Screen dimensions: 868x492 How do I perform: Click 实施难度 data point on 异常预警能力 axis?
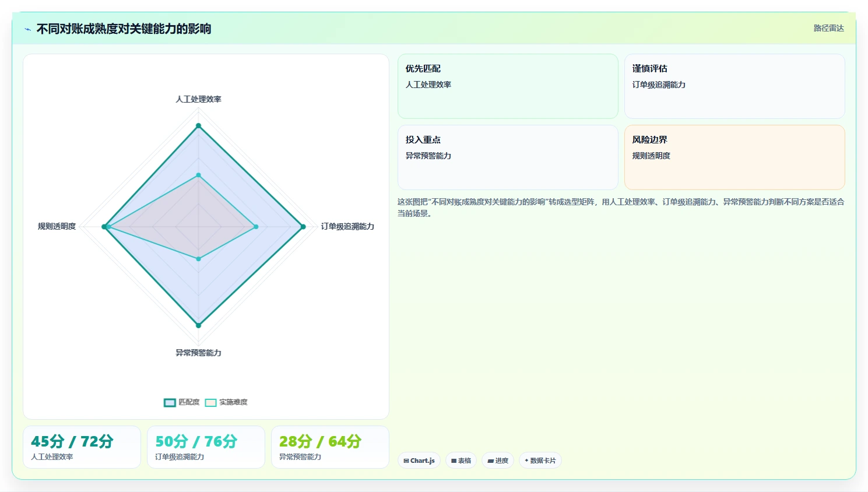tap(198, 259)
